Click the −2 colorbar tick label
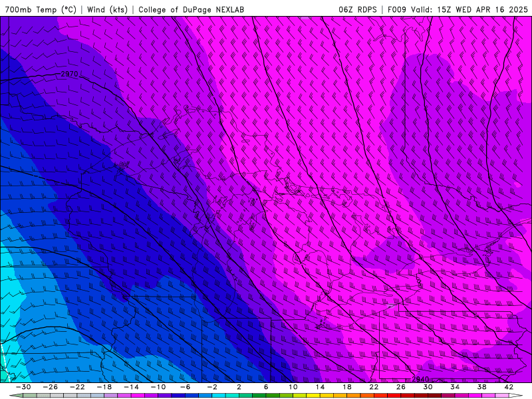Viewport: 532px width, 399px height. pos(211,387)
